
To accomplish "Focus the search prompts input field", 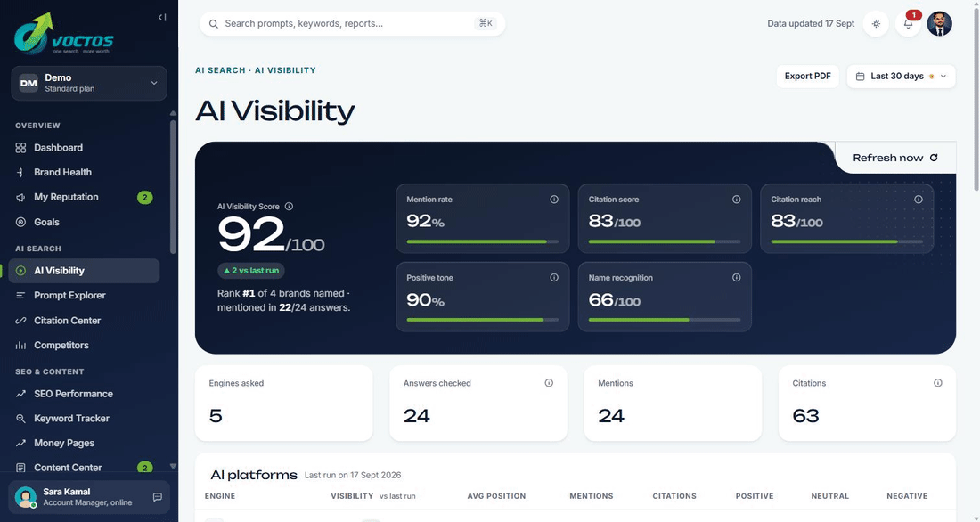I will point(353,24).
